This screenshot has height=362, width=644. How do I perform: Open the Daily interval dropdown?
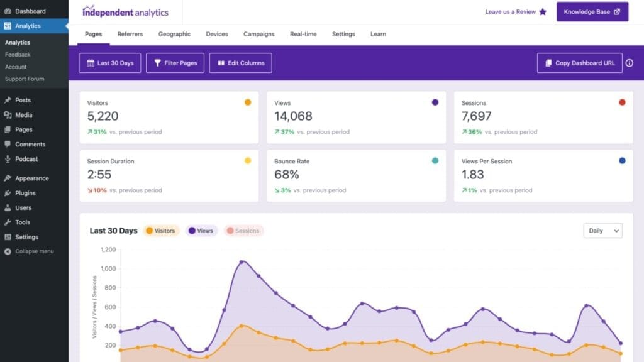click(602, 231)
